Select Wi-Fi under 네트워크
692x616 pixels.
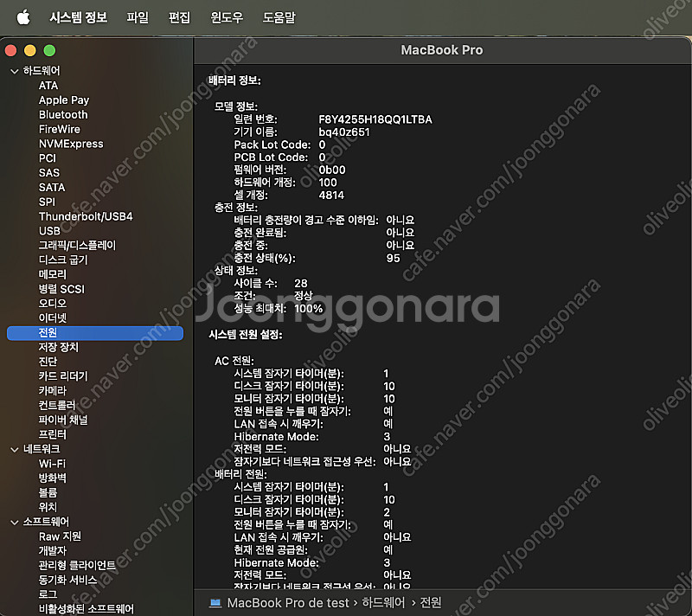(x=52, y=464)
